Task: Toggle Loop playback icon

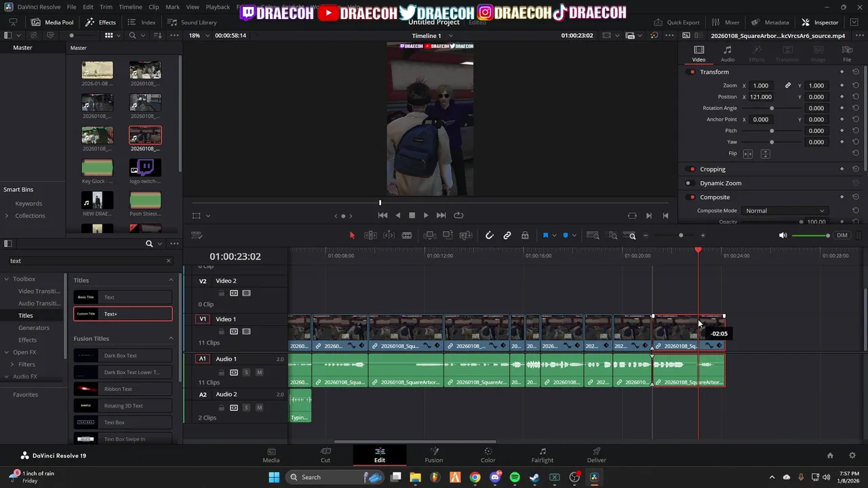Action: 458,216
